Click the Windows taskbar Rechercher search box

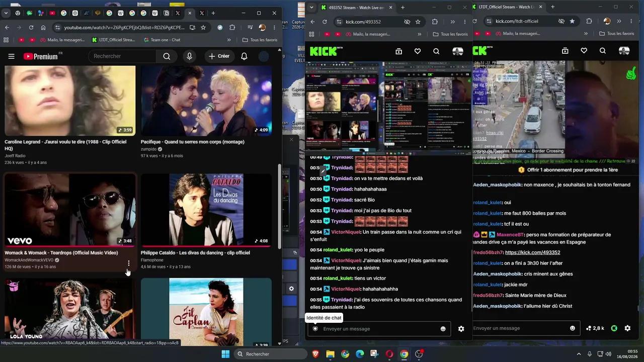point(270,354)
